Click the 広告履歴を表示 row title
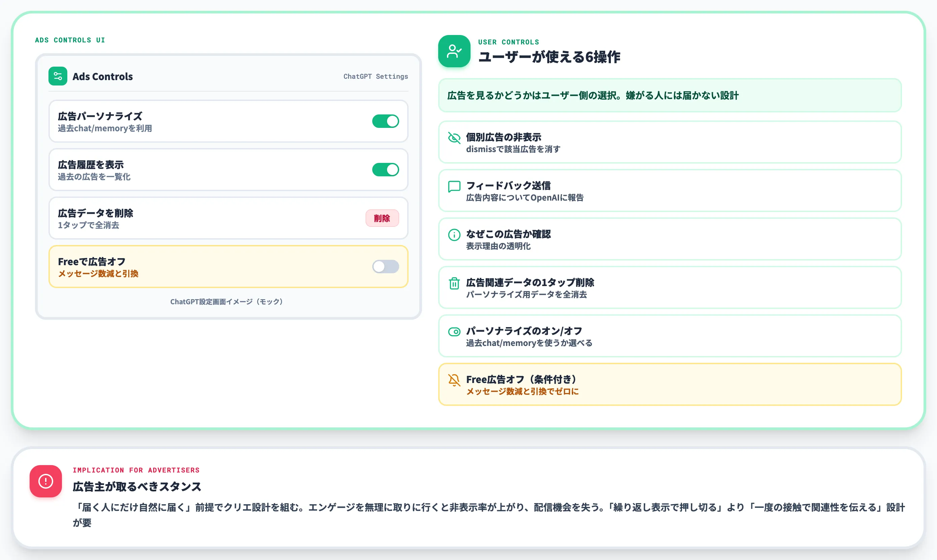The height and width of the screenshot is (560, 937). click(91, 165)
